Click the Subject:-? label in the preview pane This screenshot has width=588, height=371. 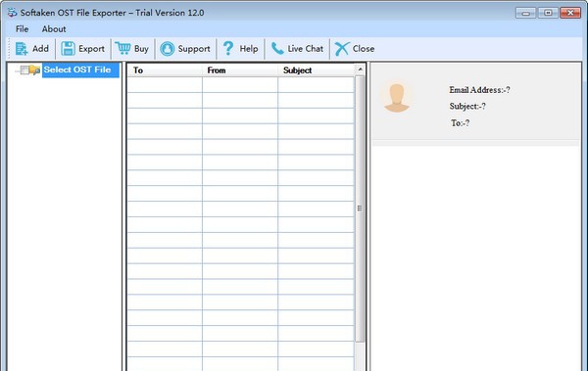coord(467,107)
